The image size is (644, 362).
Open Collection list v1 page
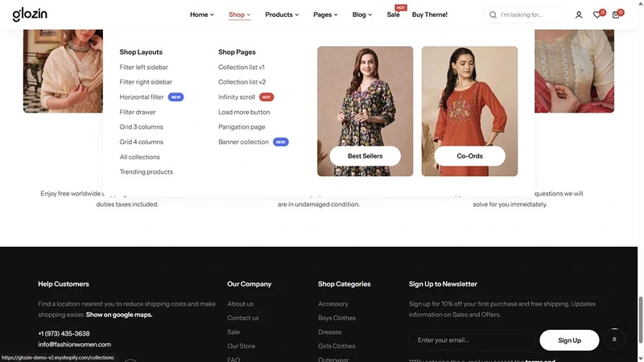point(242,67)
